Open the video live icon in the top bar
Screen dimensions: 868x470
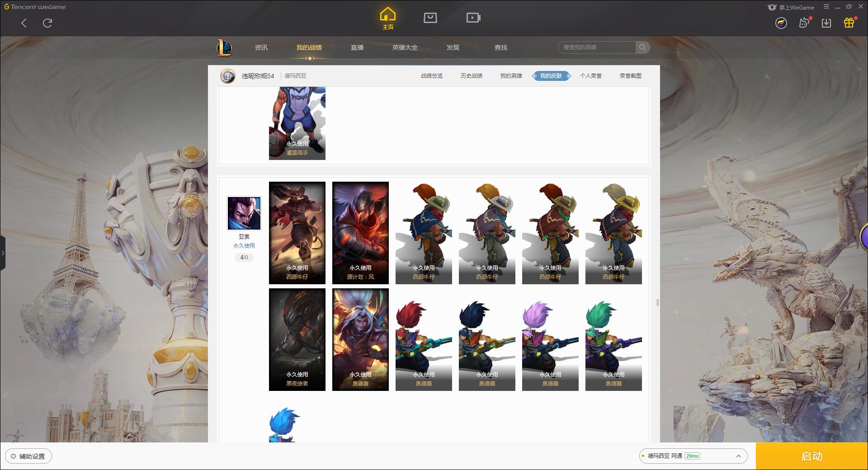(x=473, y=18)
